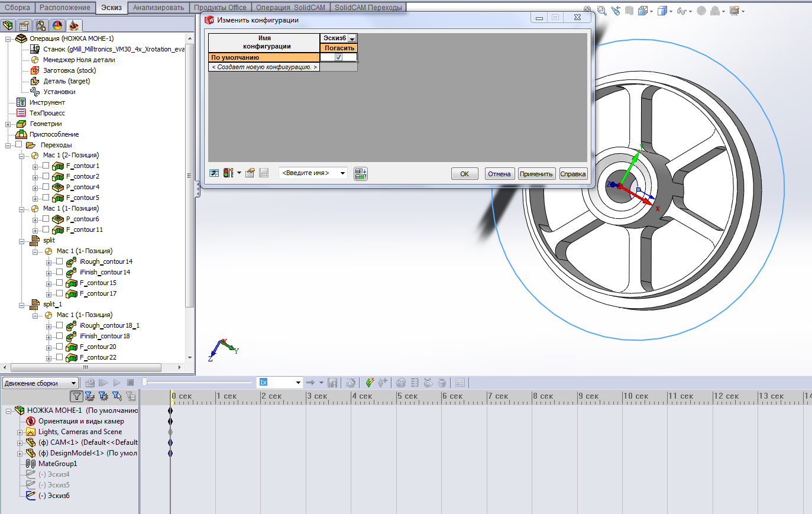Viewport: 812px width, 514px height.
Task: Click the Применить button
Action: click(x=536, y=174)
